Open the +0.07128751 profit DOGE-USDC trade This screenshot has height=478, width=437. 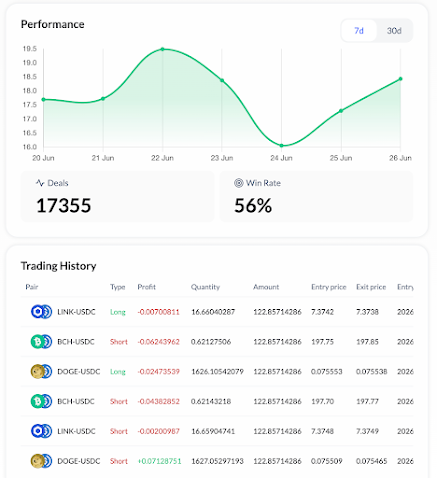pyautogui.click(x=217, y=461)
